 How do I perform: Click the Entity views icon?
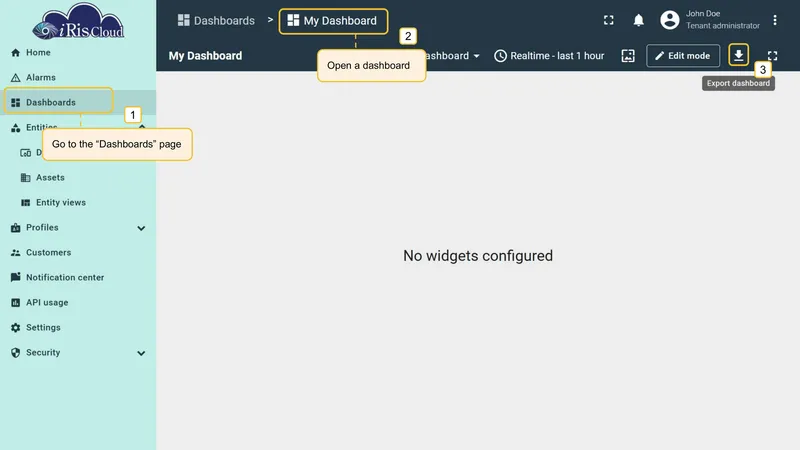pos(26,203)
